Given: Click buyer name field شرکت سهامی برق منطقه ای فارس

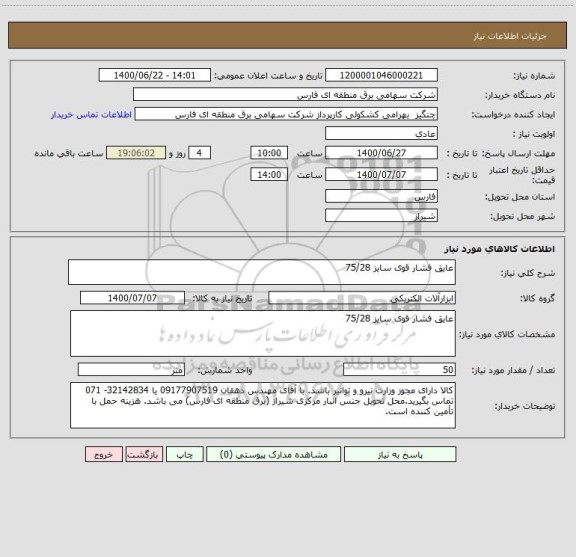Looking at the screenshot, I should coord(285,95).
